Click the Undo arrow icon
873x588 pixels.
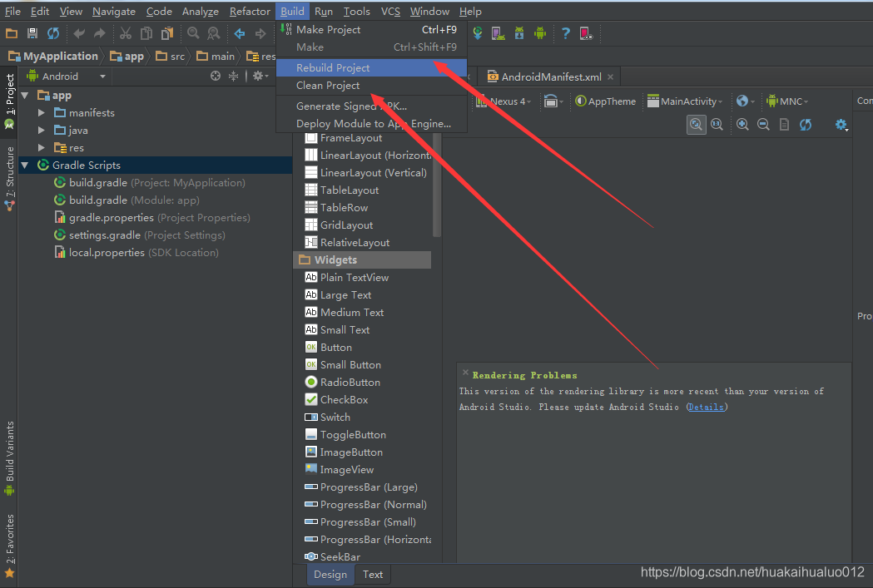coord(79,33)
